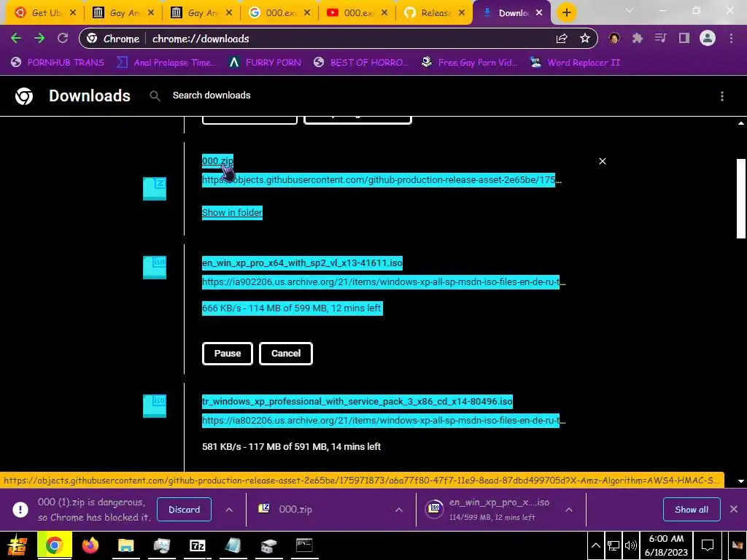
Task: Open the Windows Start button
Action: click(x=18, y=545)
